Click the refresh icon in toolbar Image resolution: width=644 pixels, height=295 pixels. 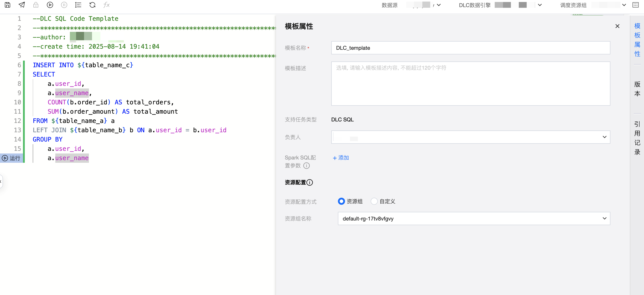click(x=92, y=5)
